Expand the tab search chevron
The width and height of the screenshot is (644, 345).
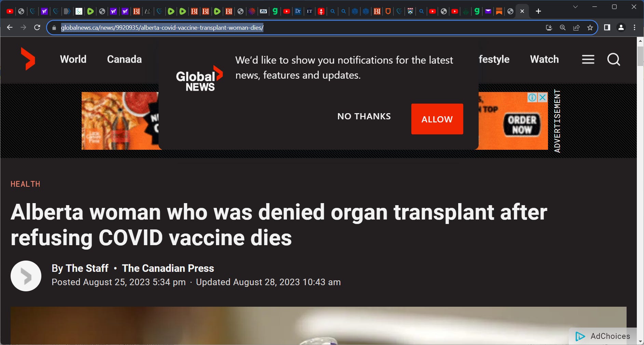pyautogui.click(x=575, y=7)
